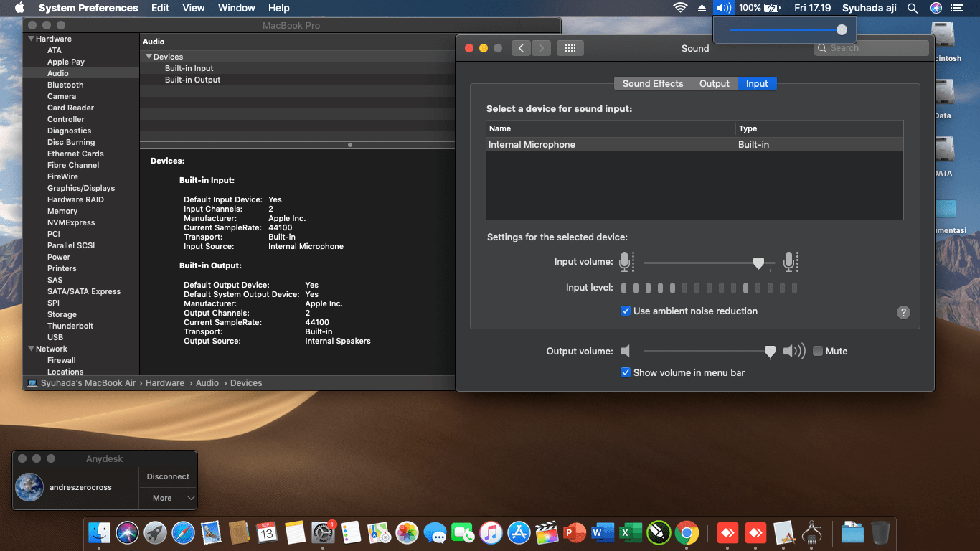The image size is (980, 551).
Task: Open the help question mark button
Action: coord(903,312)
